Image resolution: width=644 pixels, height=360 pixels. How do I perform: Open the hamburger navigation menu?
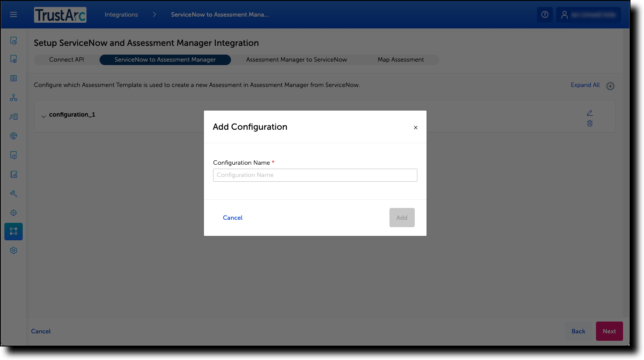[x=13, y=14]
